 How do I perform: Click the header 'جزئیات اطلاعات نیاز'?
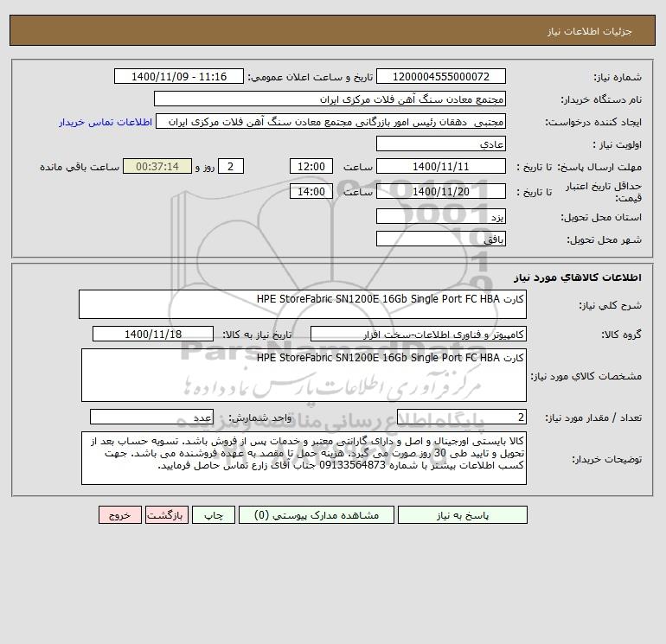pos(590,31)
